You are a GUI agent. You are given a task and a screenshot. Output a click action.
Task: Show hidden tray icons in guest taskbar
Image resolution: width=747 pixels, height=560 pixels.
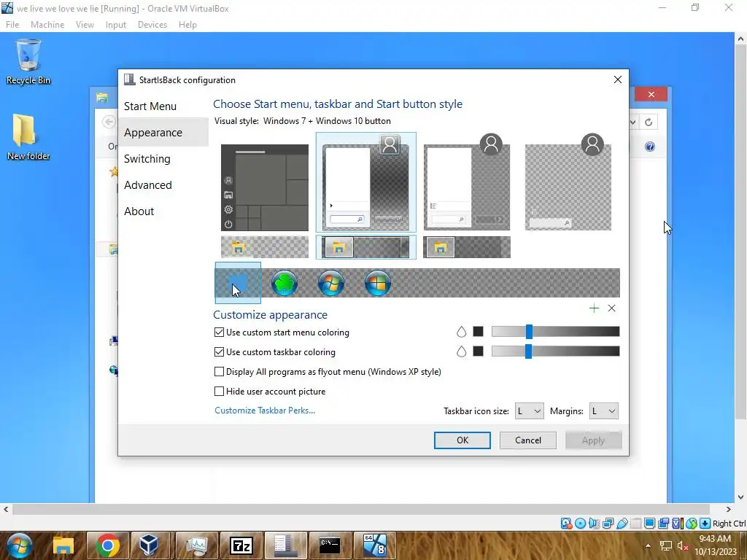click(x=648, y=545)
